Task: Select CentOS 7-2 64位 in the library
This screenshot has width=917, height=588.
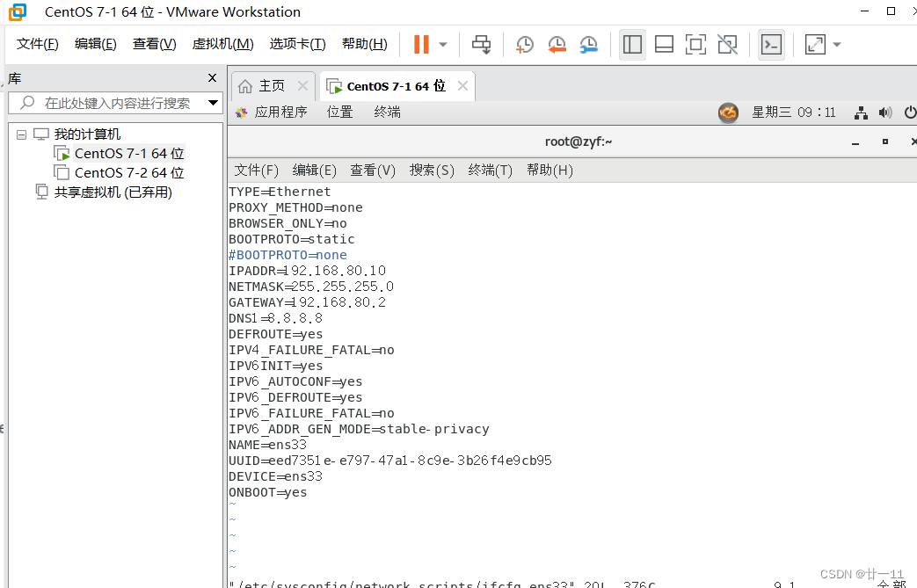Action: pos(127,172)
